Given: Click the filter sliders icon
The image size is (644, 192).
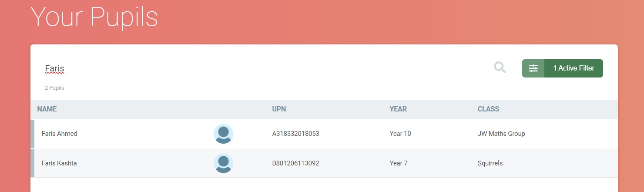Looking at the screenshot, I should point(533,68).
